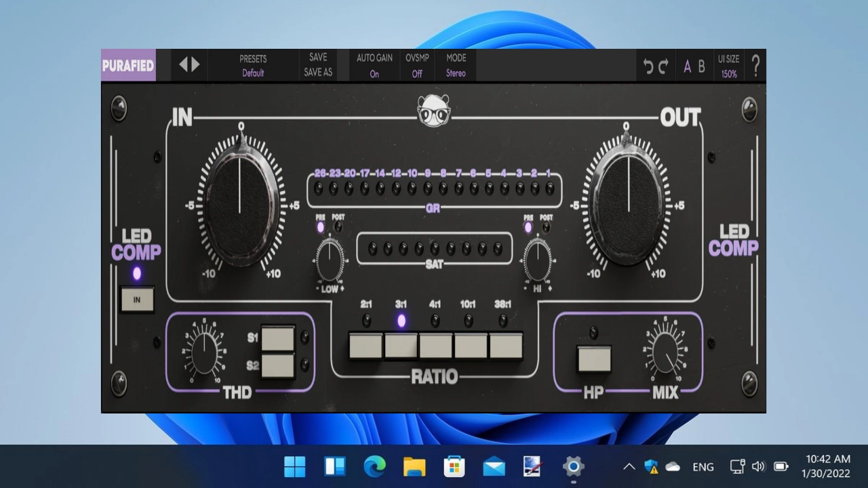Set LOW filter to POST LED

click(x=338, y=228)
